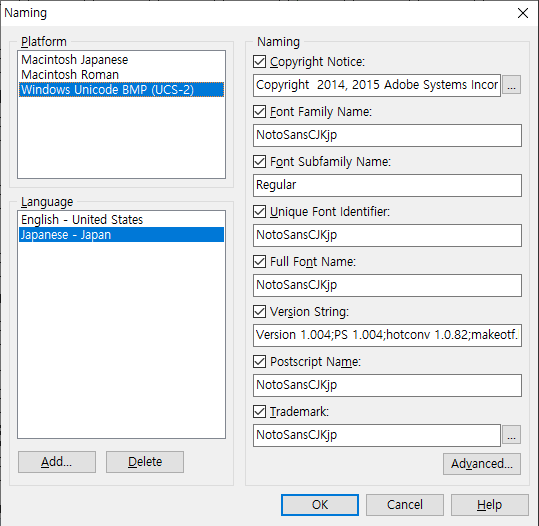Screen dimensions: 539x526
Task: Click into the Postscript Name field
Action: coord(387,385)
